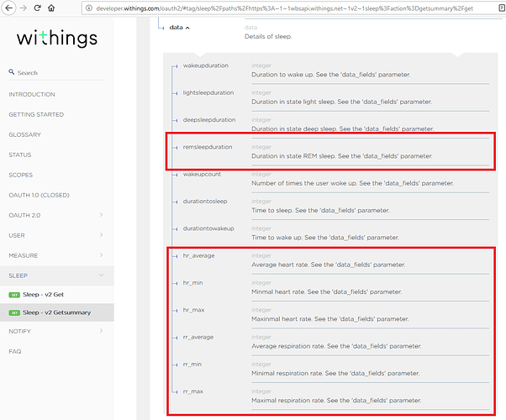
Task: Open the SCOPES section
Action: (x=21, y=176)
